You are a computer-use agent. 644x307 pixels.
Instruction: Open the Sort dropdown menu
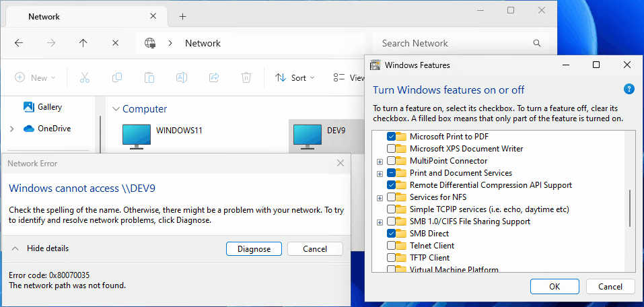295,77
